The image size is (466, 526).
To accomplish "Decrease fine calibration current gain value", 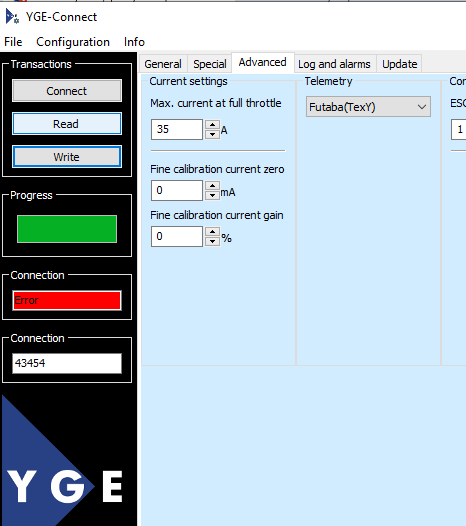I will (212, 241).
